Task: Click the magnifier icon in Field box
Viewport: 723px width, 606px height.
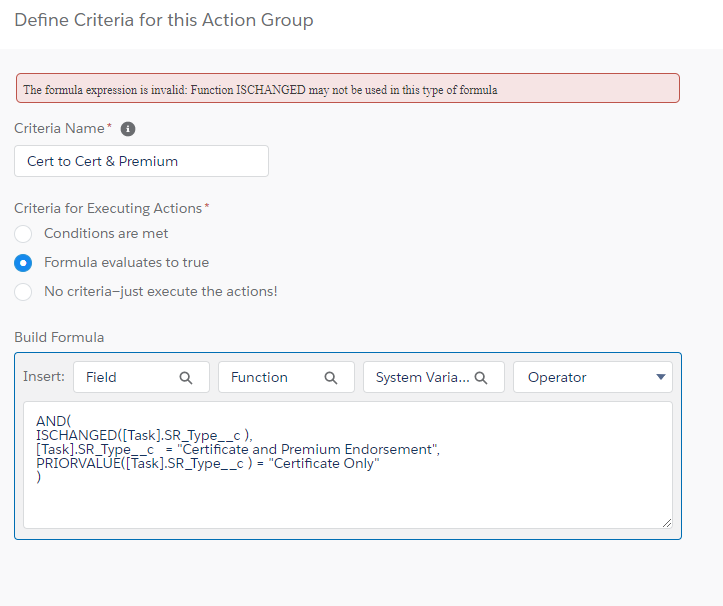Action: tap(186, 378)
